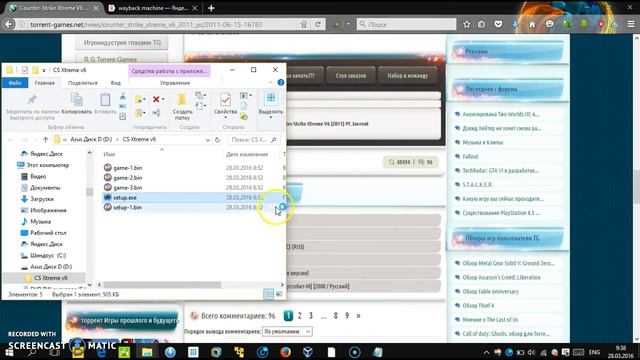Click the Firefox Pocket icon in toolbar
The image size is (640, 360).
pyautogui.click(x=498, y=24)
